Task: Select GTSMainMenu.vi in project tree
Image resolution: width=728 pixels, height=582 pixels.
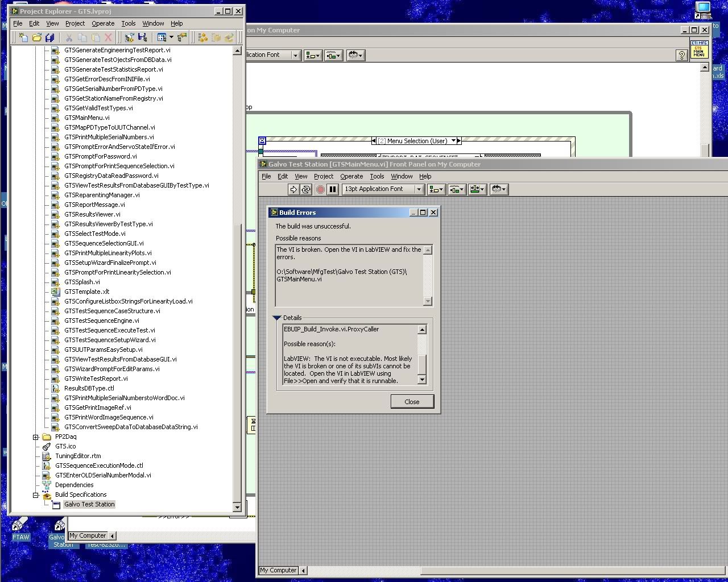Action: pos(86,118)
